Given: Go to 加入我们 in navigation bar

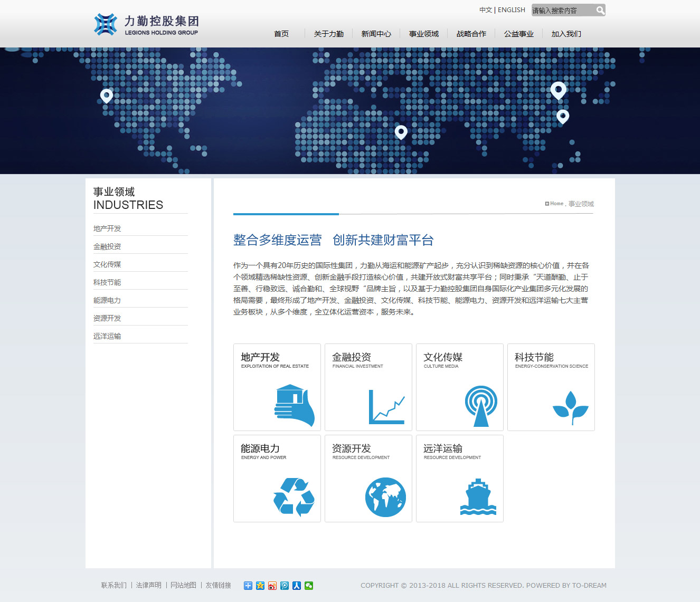Looking at the screenshot, I should (566, 34).
